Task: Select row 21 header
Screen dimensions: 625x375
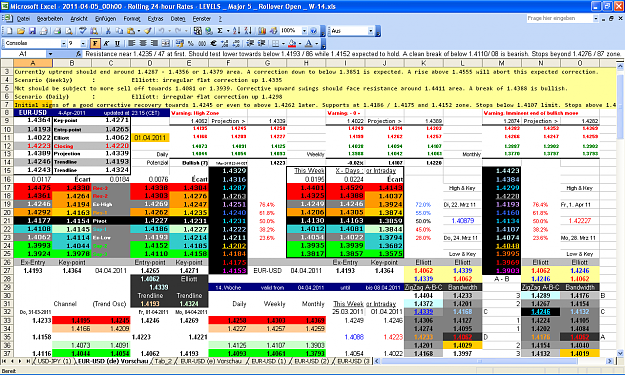Action: [x=7, y=221]
